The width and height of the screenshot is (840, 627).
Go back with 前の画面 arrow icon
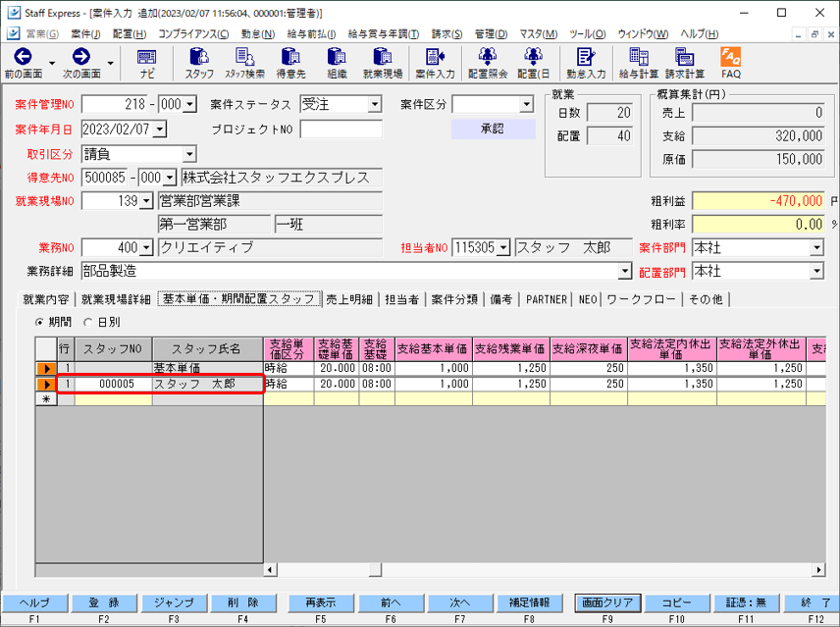tap(23, 56)
